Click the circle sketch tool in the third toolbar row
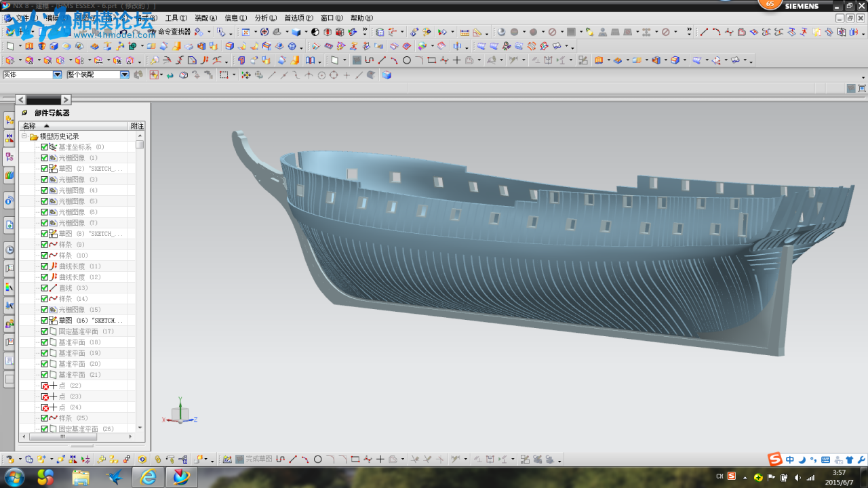Viewport: 868px width, 488px height. pos(407,60)
